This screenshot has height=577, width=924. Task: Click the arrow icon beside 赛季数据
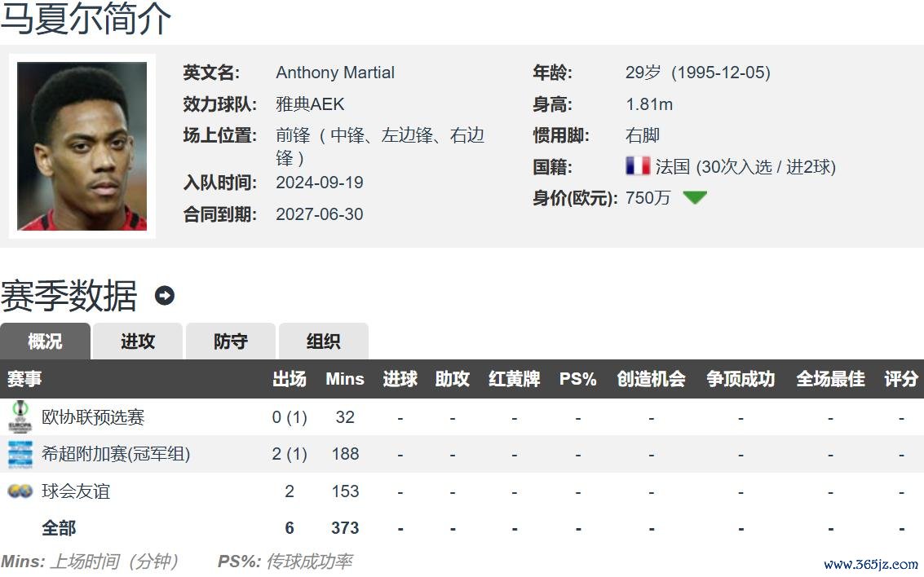click(x=165, y=296)
